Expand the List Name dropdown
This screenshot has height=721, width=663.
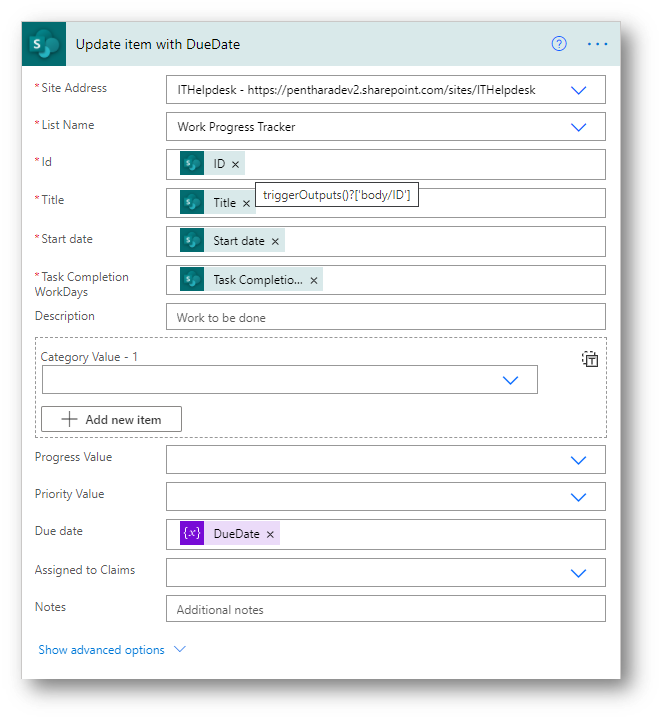coord(578,127)
